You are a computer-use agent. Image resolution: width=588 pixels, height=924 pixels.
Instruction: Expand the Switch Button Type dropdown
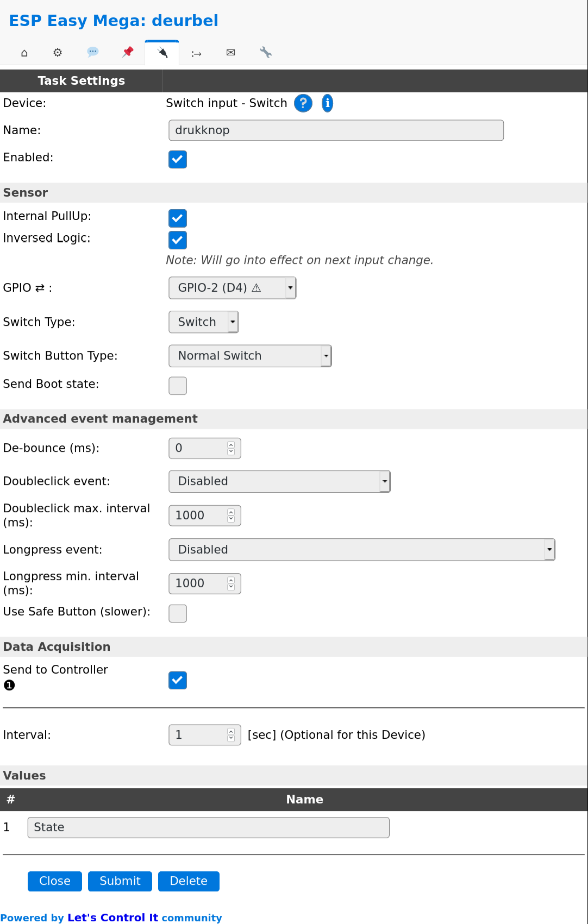250,356
